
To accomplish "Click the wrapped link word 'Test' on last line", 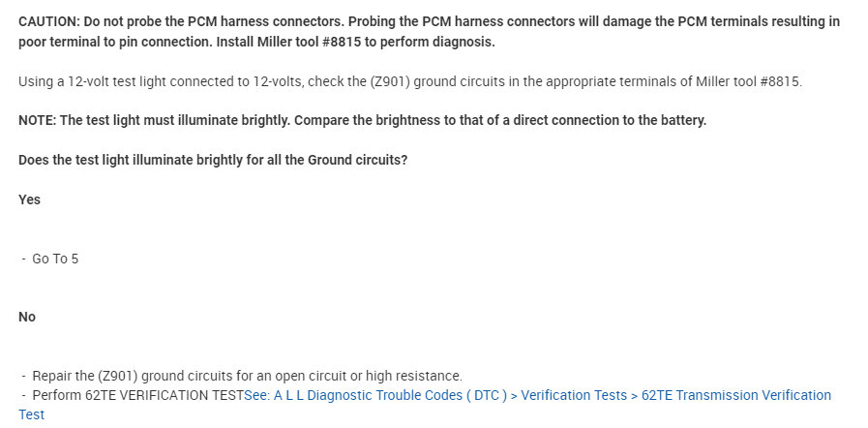I will click(x=31, y=414).
